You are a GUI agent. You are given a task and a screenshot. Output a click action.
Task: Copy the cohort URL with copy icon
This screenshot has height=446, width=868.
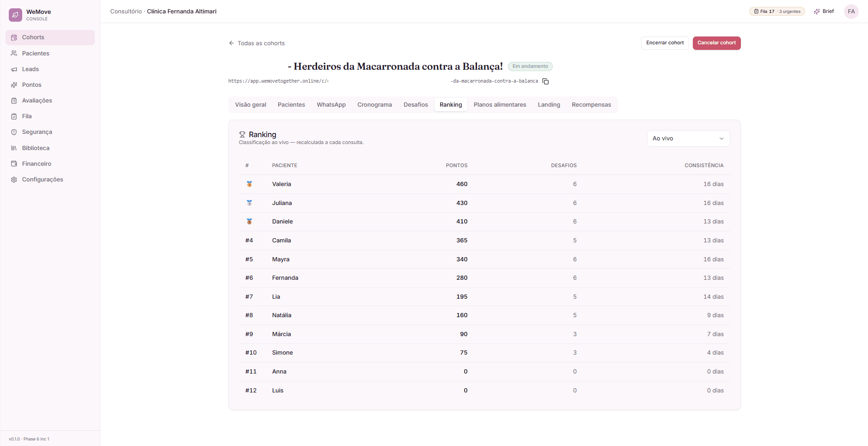click(545, 81)
